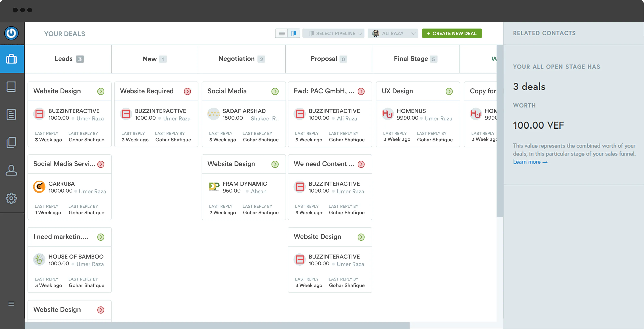Image resolution: width=644 pixels, height=329 pixels.
Task: Click Homenus logo on UX Design card
Action: (388, 114)
